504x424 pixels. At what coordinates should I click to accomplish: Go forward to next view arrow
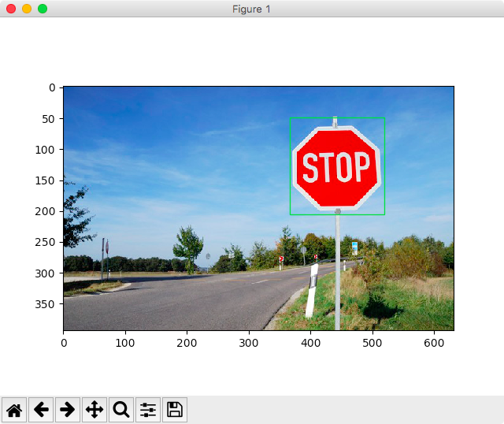pos(68,410)
